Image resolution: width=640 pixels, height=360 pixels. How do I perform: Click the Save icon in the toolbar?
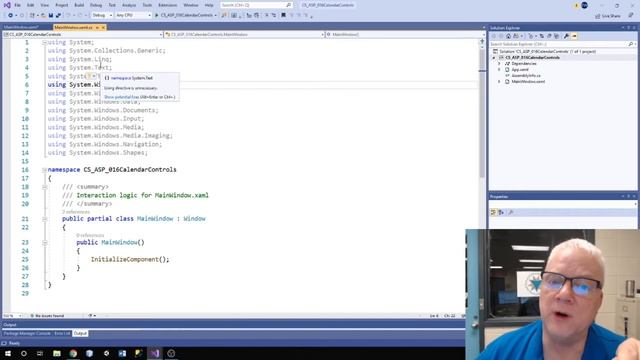51,16
